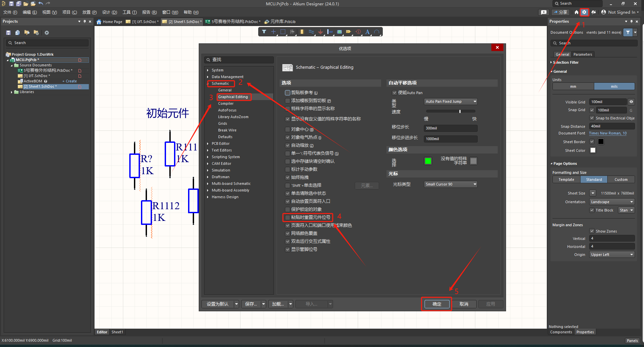The image size is (644, 347).
Task: Click the Home icon at top right
Action: [577, 12]
